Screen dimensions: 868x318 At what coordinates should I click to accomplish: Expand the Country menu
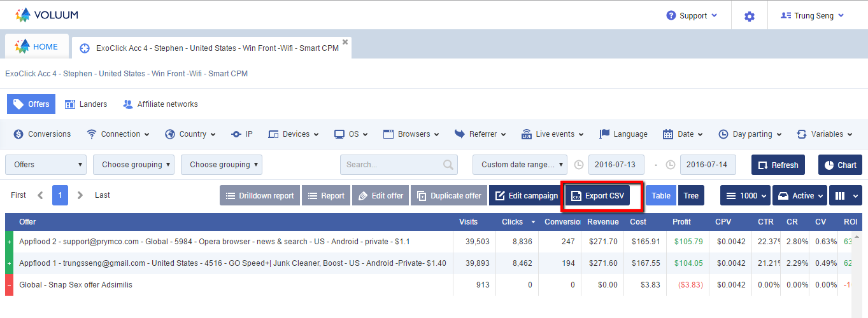[x=190, y=134]
